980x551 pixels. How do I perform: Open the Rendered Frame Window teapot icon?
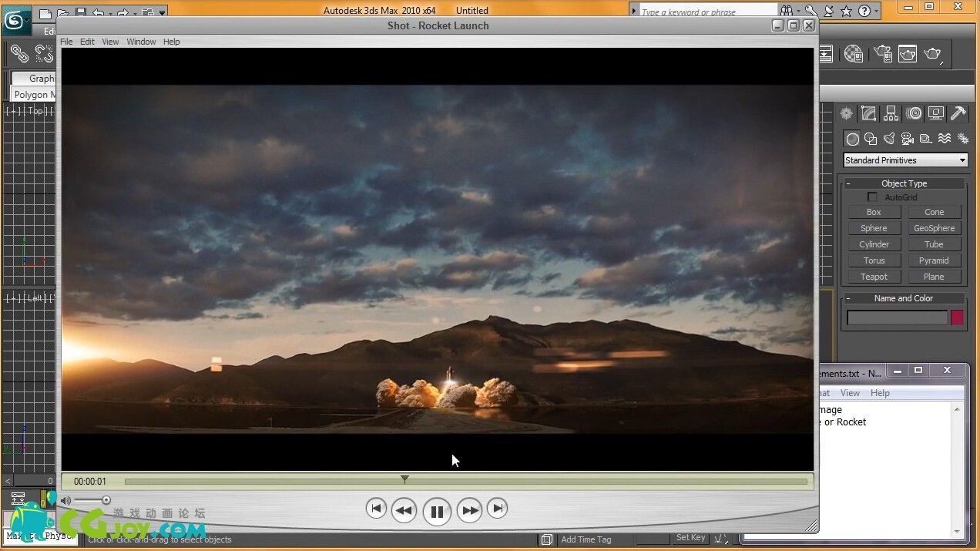908,53
